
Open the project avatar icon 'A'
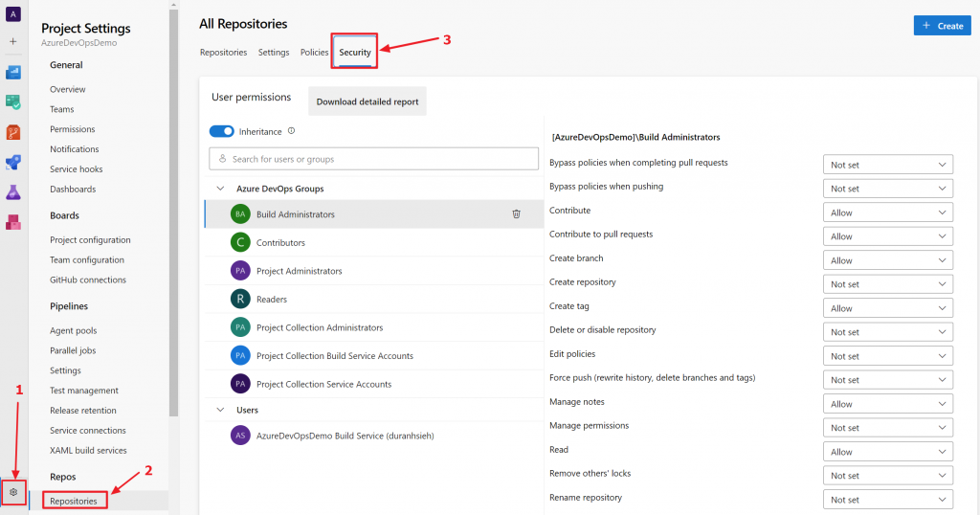13,13
